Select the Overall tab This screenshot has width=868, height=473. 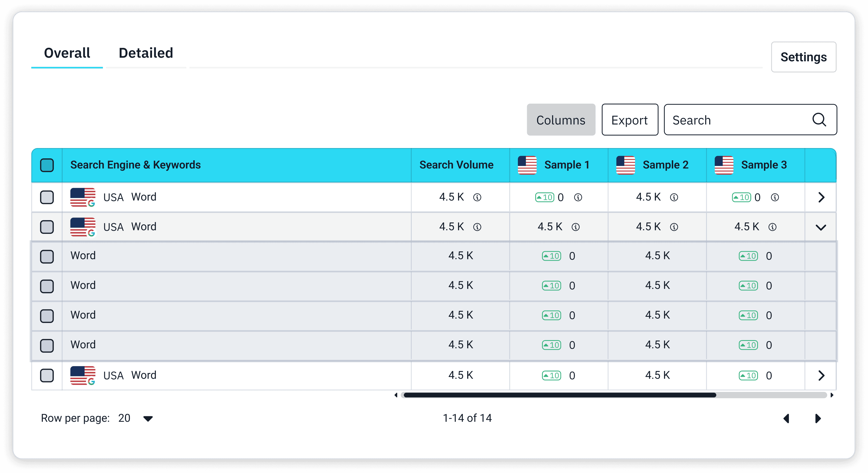tap(67, 53)
